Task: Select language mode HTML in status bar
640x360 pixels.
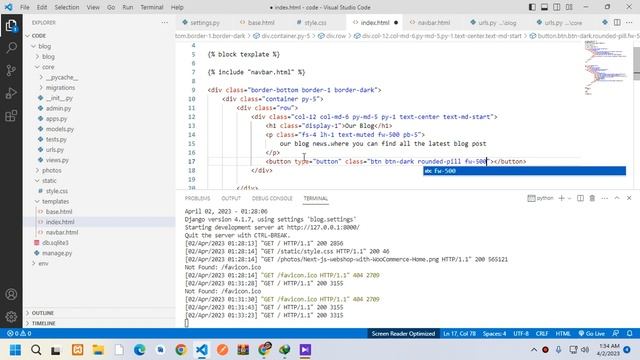Action: point(563,333)
